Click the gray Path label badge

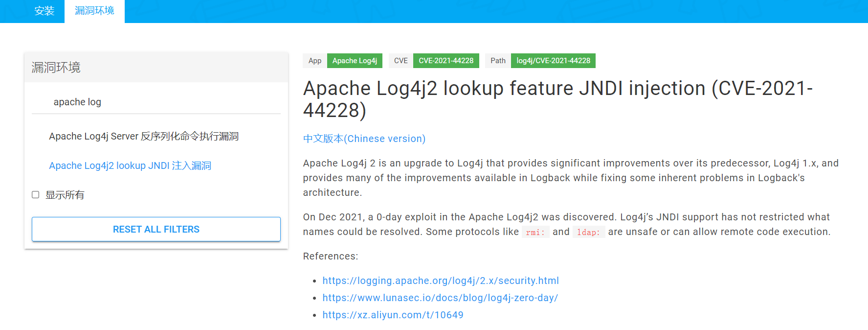[498, 61]
